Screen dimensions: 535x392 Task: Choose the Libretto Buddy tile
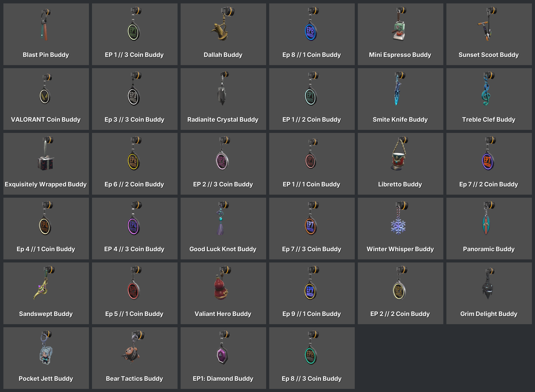click(400, 164)
